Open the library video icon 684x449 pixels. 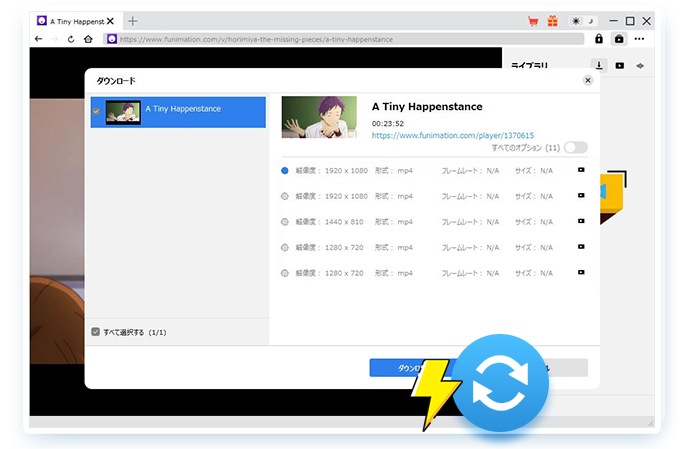619,66
